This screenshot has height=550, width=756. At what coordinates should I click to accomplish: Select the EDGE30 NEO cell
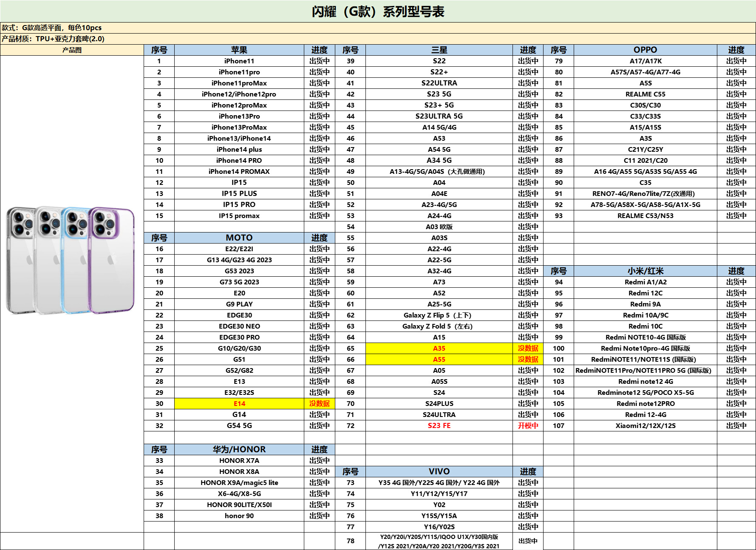tap(239, 326)
